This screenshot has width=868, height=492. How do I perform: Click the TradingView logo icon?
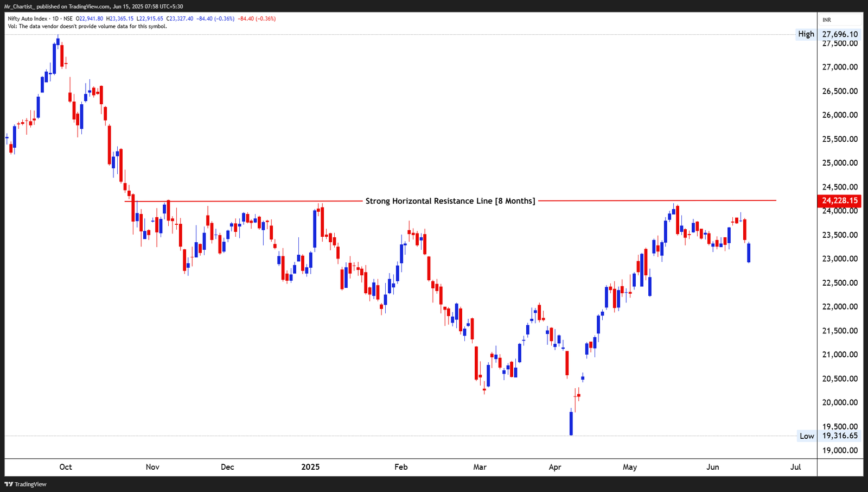(x=9, y=484)
